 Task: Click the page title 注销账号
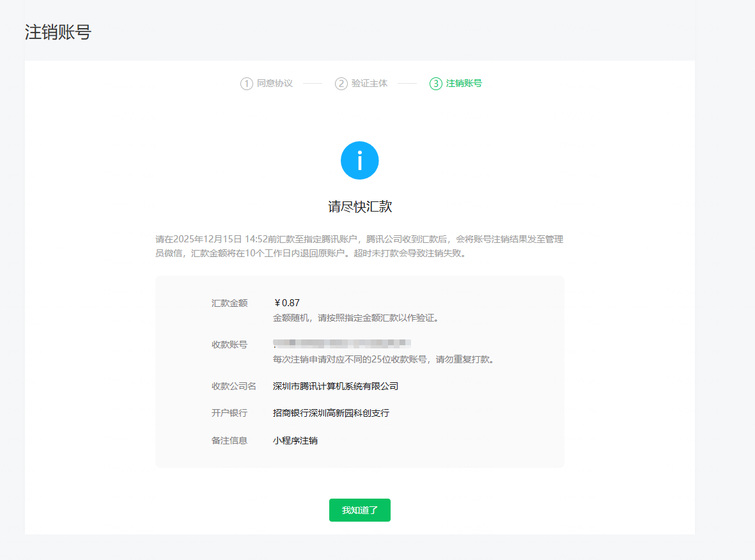coord(58,32)
